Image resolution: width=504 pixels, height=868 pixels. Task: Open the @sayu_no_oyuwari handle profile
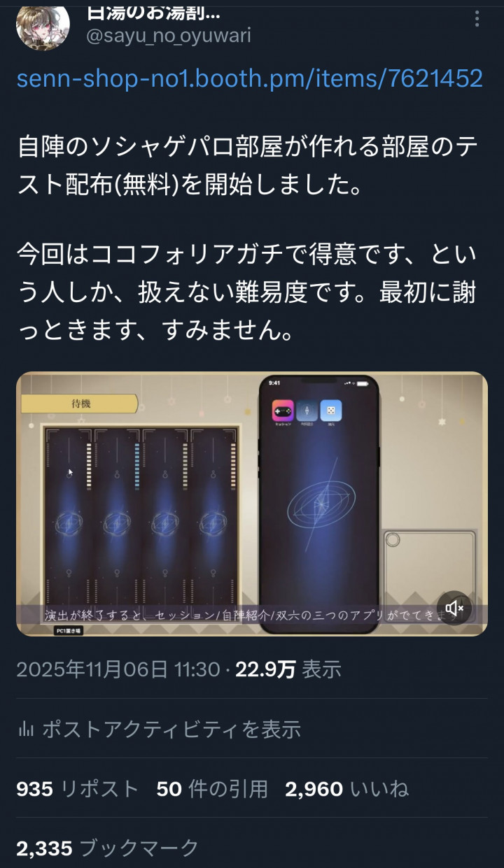click(x=168, y=35)
